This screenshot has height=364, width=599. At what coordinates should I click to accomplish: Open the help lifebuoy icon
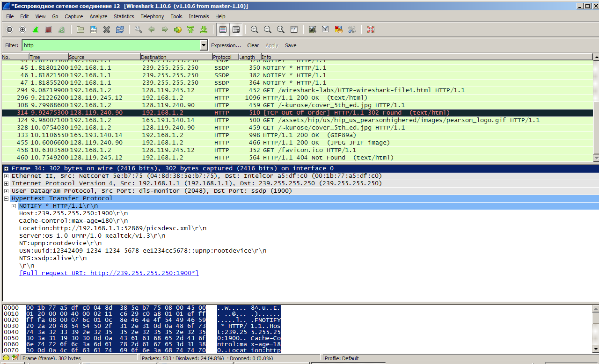pos(371,29)
